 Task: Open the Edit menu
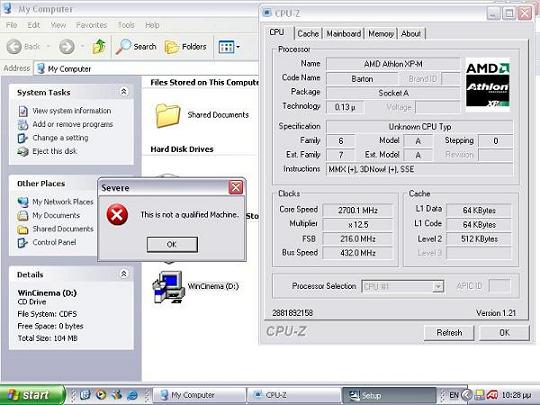click(34, 25)
